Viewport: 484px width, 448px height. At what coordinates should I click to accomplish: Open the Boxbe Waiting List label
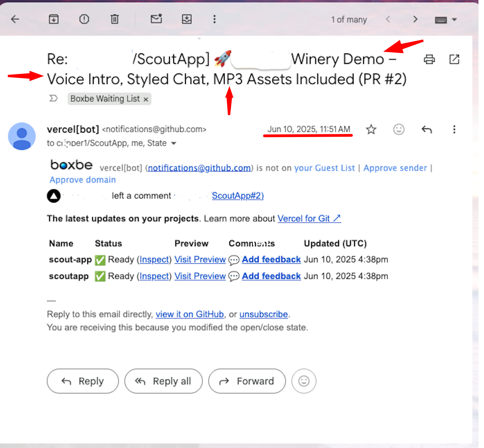click(x=105, y=99)
